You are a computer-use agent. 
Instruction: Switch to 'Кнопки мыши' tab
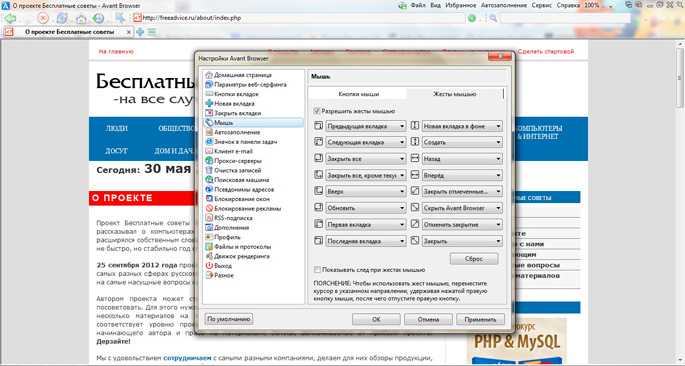point(359,94)
